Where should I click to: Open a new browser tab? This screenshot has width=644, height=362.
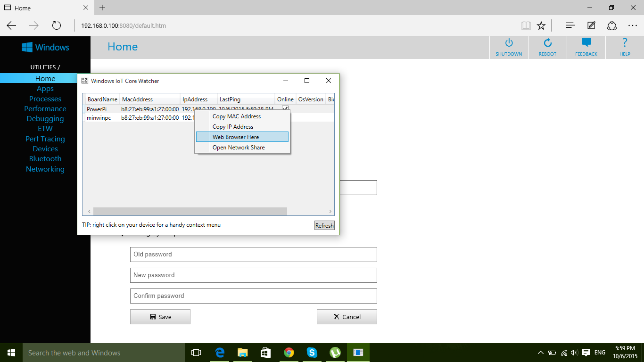click(x=102, y=8)
